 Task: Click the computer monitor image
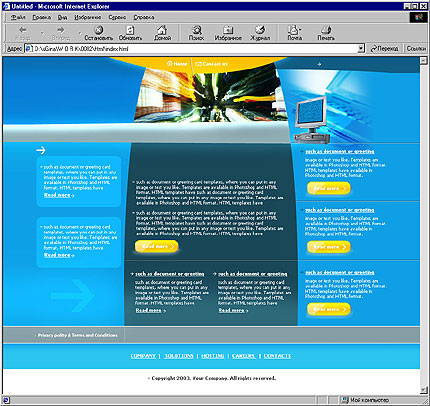311,119
